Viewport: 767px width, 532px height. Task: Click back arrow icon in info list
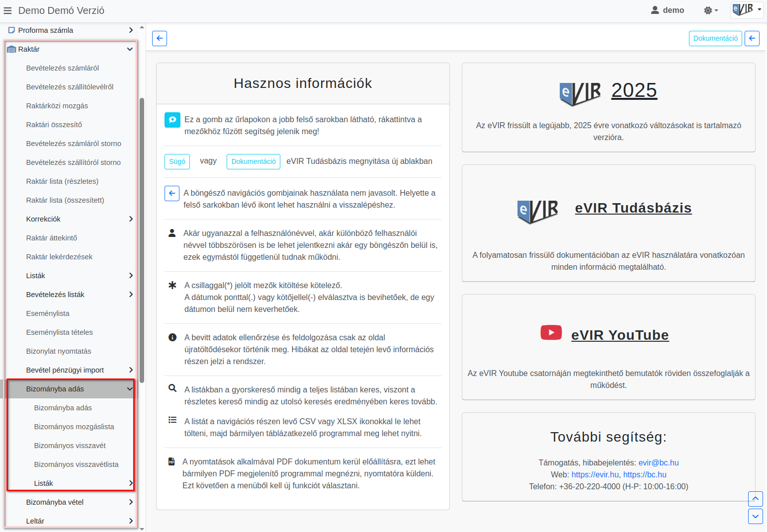[x=172, y=193]
